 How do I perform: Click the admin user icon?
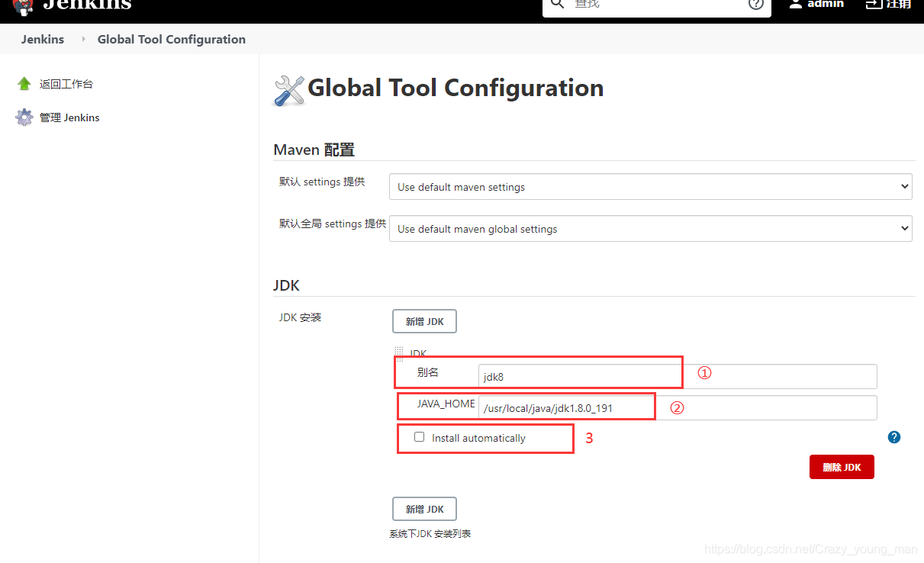click(795, 4)
